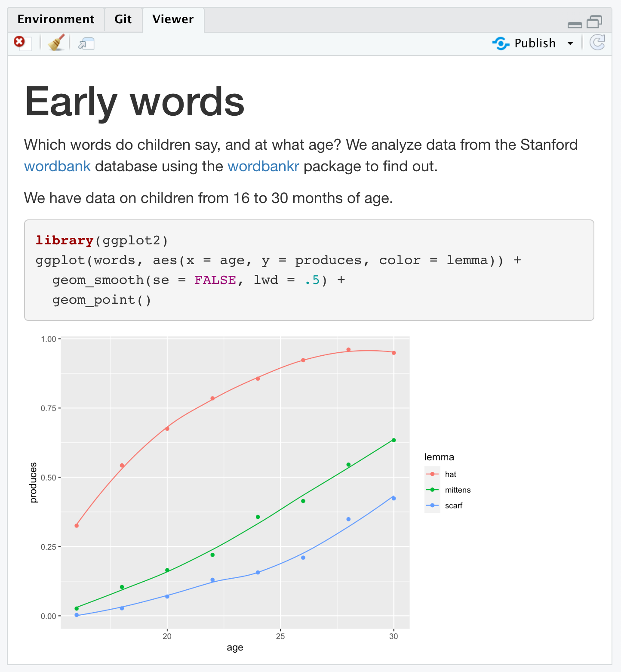Image resolution: width=621 pixels, height=672 pixels.
Task: Open the Git tab
Action: [123, 19]
